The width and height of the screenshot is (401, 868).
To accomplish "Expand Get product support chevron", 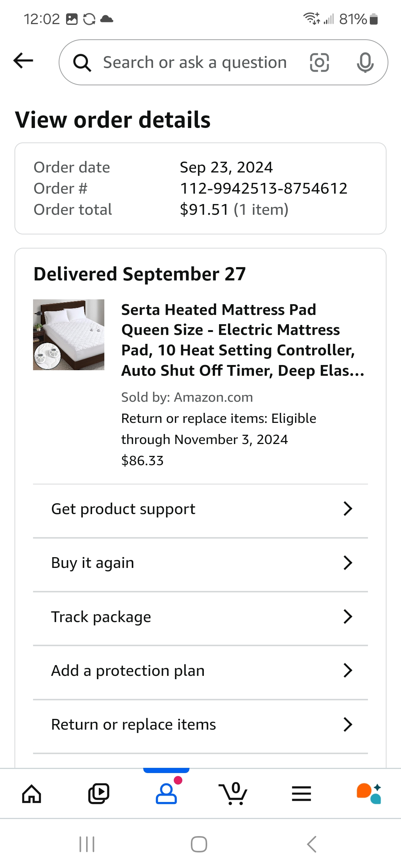I will coord(348,509).
